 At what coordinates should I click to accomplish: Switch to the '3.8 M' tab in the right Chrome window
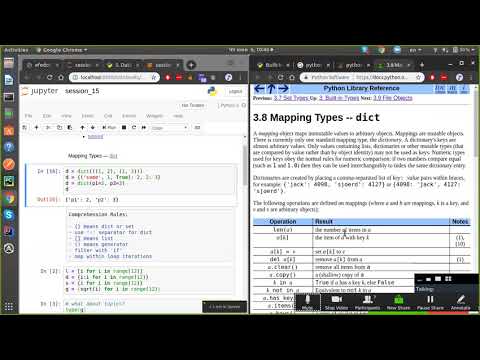pyautogui.click(x=394, y=65)
